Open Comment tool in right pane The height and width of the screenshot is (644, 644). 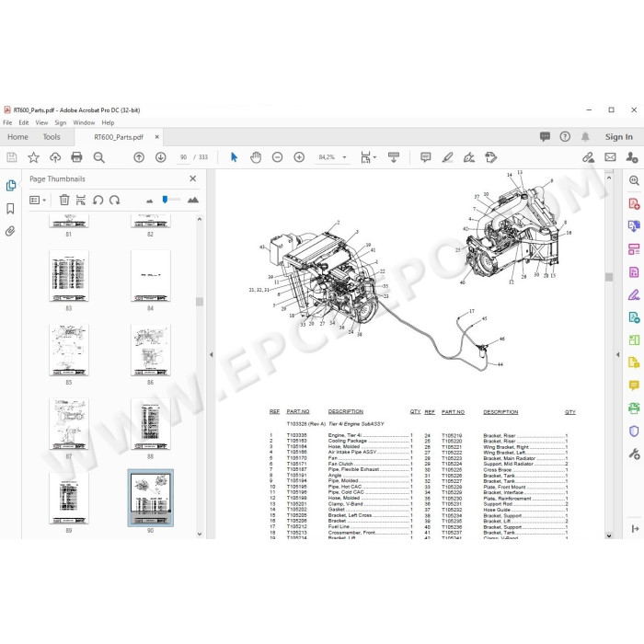[634, 385]
